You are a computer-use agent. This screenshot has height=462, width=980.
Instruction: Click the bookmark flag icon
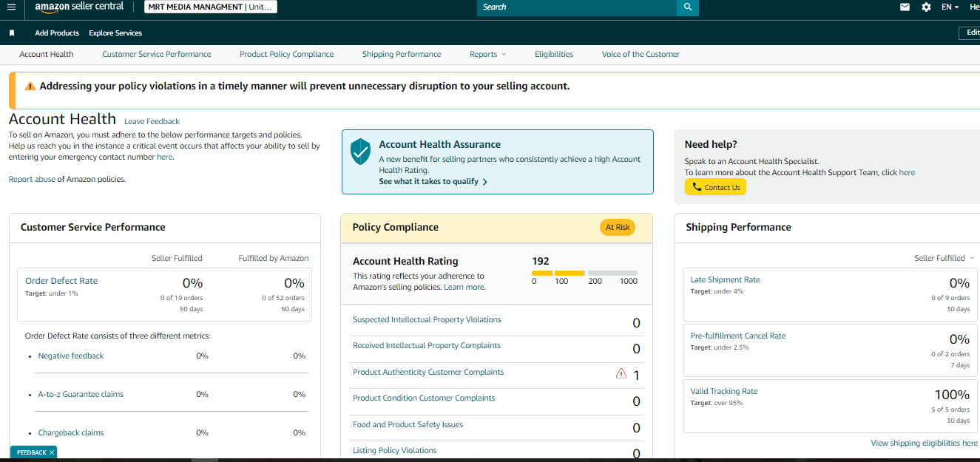tap(12, 33)
